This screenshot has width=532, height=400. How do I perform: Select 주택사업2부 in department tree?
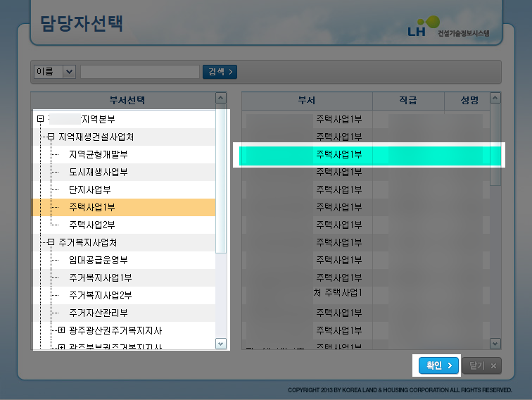pos(92,225)
